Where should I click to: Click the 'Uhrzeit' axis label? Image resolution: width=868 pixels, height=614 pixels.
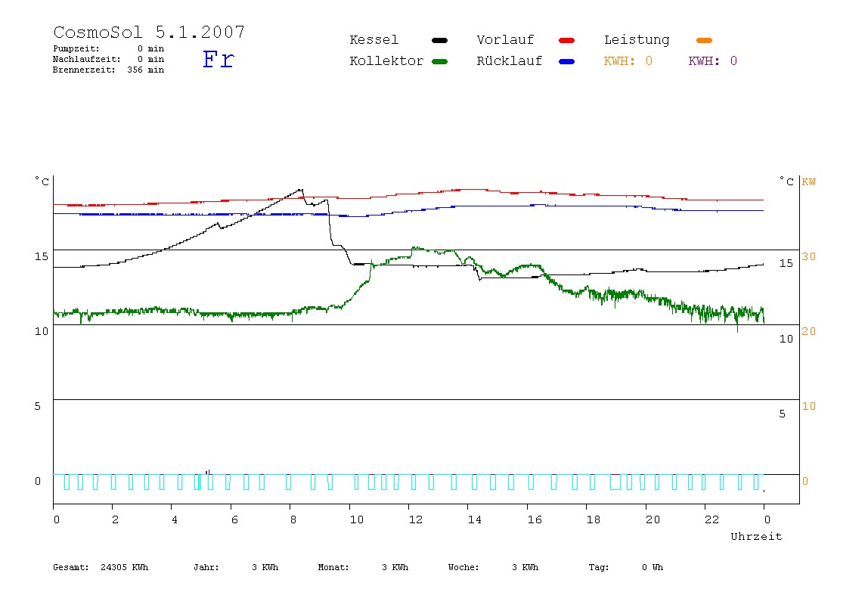point(756,536)
